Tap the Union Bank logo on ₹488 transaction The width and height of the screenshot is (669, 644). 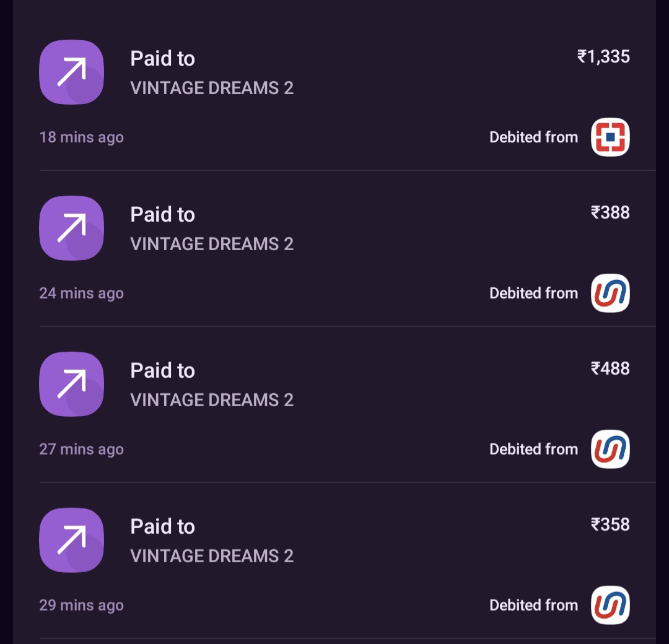pyautogui.click(x=610, y=449)
